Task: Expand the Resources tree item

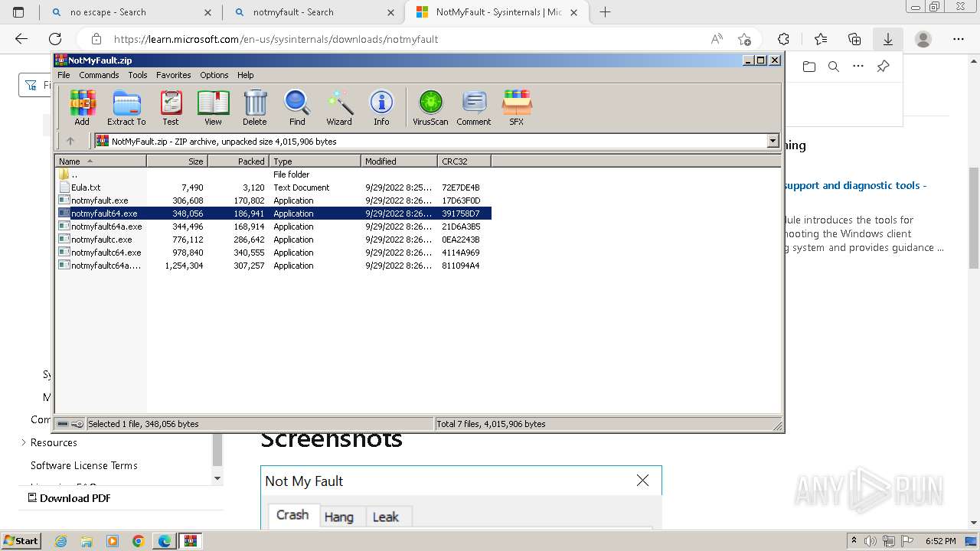Action: [x=24, y=442]
